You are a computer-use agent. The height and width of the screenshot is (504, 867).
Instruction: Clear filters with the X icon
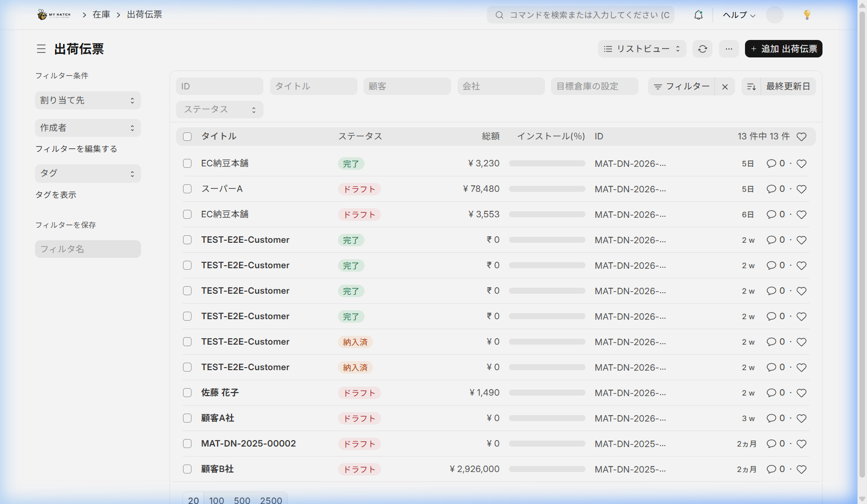point(724,87)
